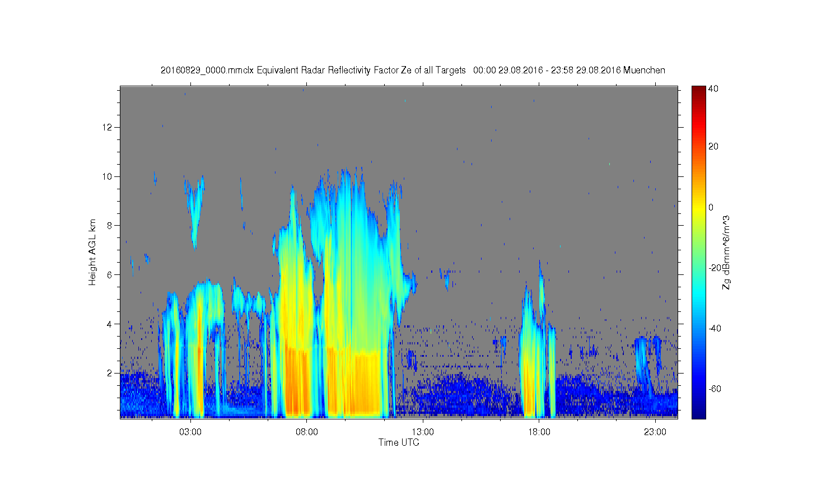The image size is (840, 504).
Task: Click the plot title text at top
Action: (x=413, y=71)
